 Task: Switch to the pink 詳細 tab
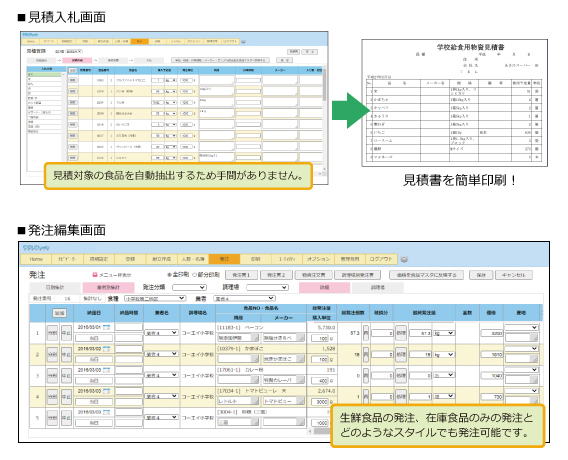point(325,288)
